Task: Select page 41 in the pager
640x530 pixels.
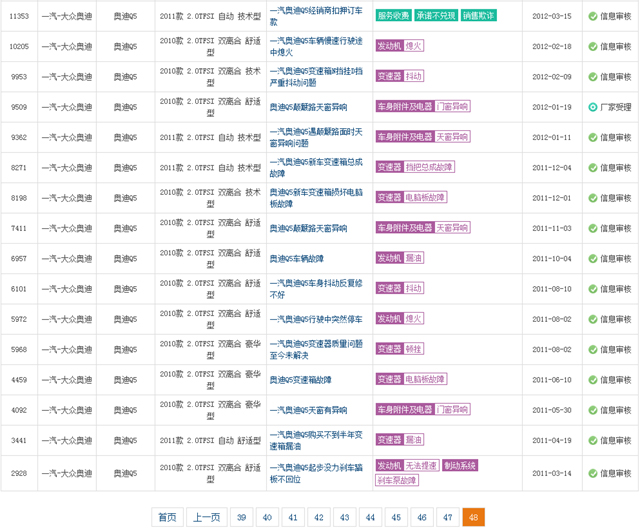Action: pos(293,517)
